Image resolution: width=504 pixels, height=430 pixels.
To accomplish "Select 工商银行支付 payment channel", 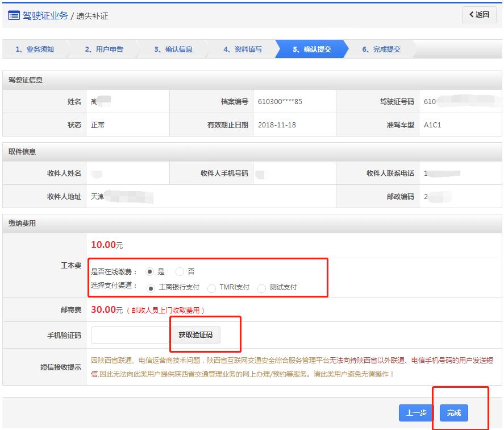I will click(151, 288).
